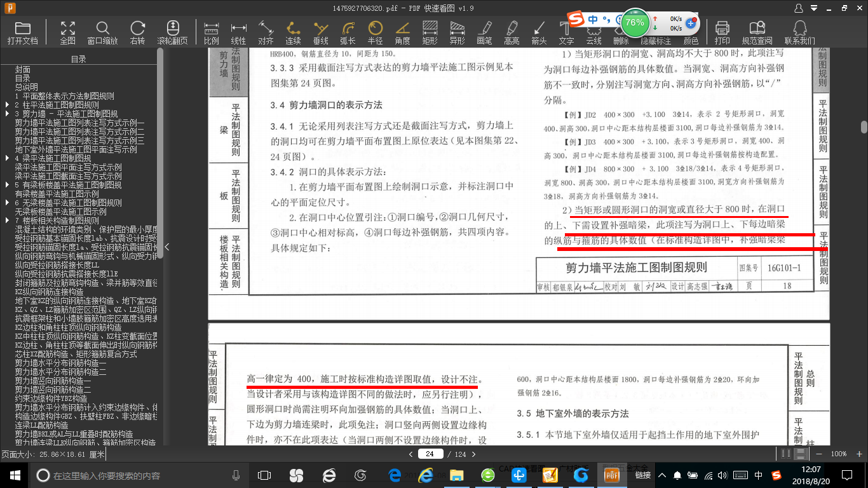The width and height of the screenshot is (868, 488).
Task: Go to previous page arrow
Action: coord(410,454)
